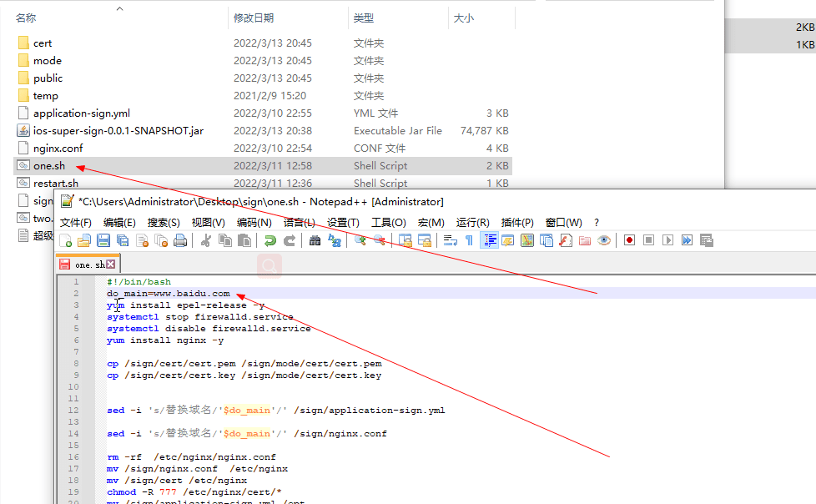
Task: Switch to the one.sh document tab
Action: [88, 265]
